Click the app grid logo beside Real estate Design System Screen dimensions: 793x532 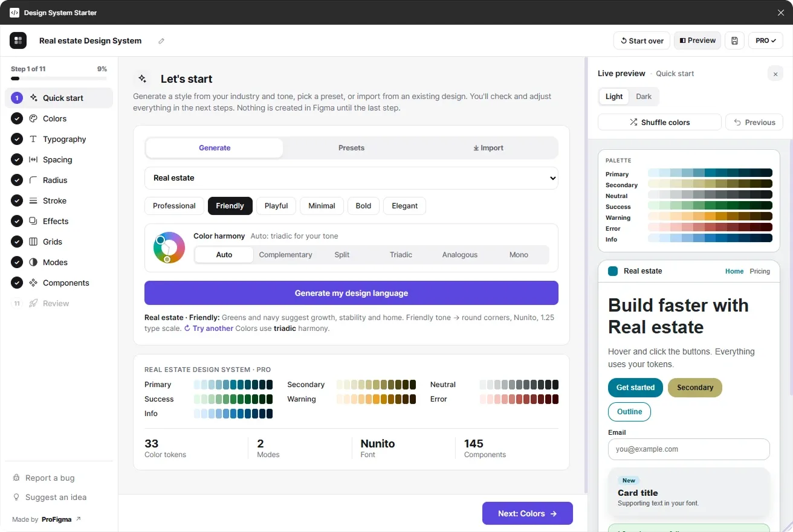18,40
